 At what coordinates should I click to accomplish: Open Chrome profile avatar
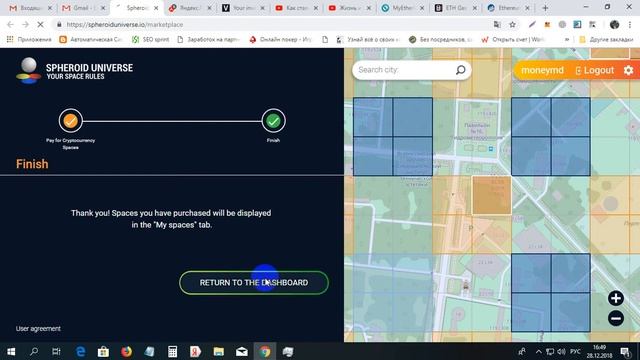tap(614, 24)
